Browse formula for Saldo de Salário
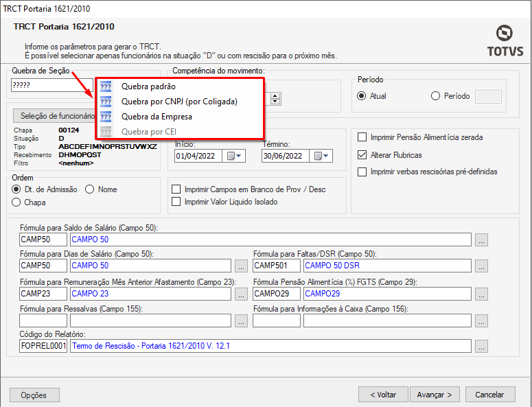Screen dimensions: 532x407 coord(481,240)
